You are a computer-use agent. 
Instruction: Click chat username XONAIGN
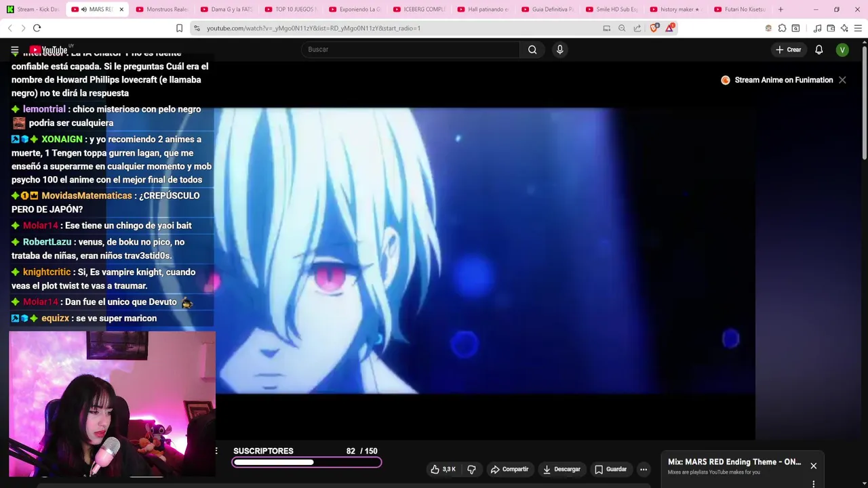pyautogui.click(x=62, y=139)
